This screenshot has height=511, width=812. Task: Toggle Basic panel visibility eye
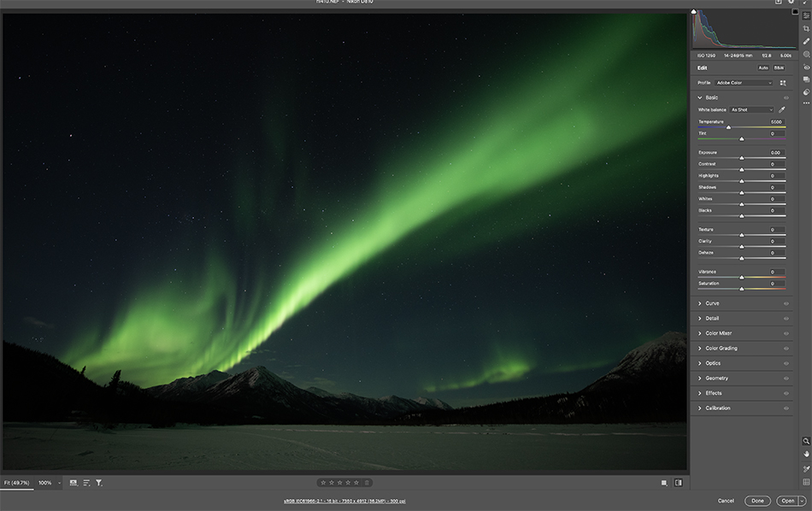786,98
